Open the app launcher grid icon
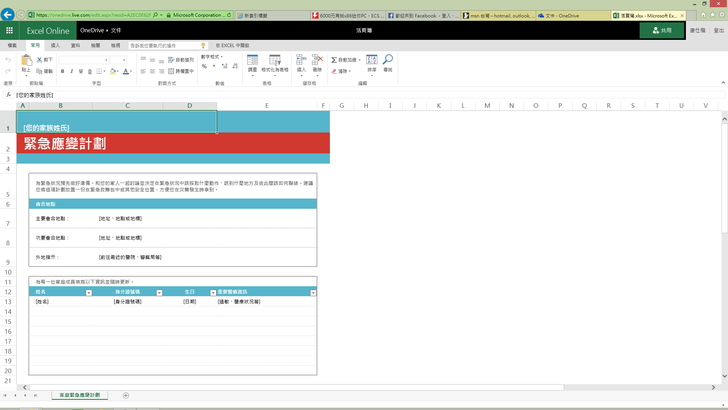Screen dimensions: 728x410 (9, 31)
